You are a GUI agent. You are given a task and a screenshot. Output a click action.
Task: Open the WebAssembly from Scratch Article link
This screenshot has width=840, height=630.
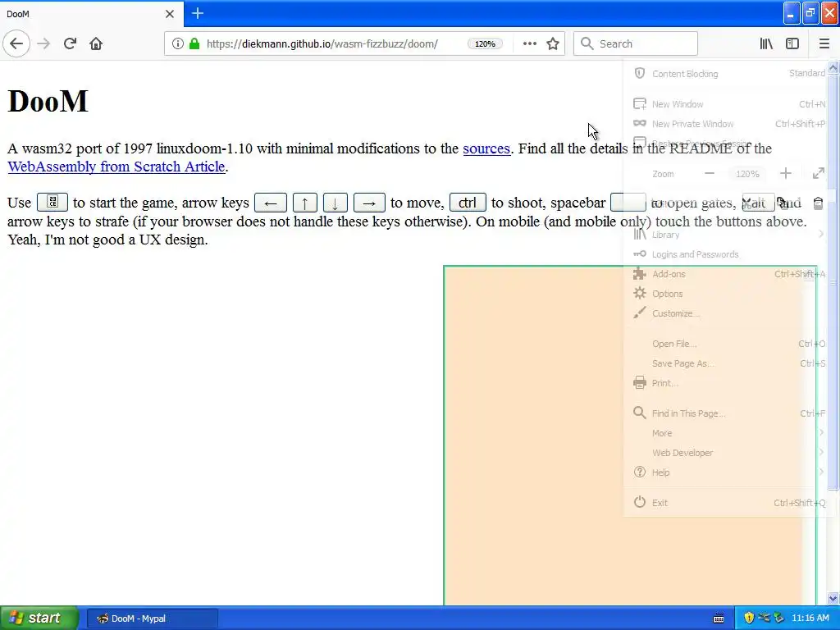116,167
